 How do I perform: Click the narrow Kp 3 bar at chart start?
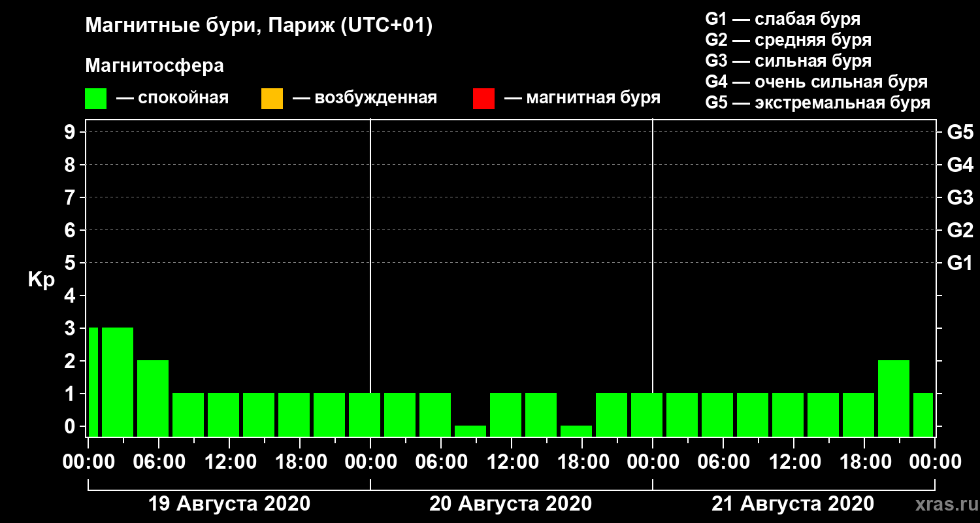click(x=93, y=382)
